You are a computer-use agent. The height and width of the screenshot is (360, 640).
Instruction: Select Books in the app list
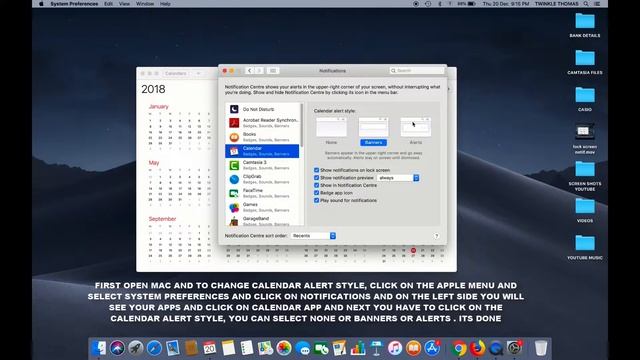click(262, 137)
